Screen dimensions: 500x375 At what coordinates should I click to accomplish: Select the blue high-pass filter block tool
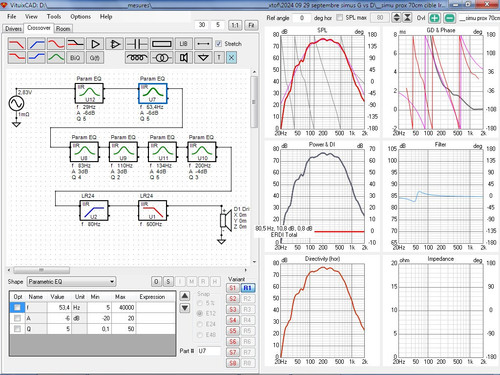click(36, 44)
